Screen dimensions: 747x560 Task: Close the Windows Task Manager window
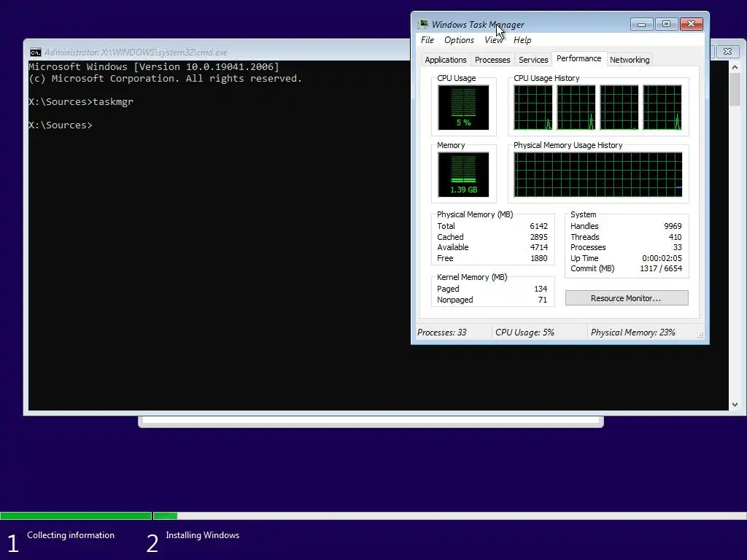coord(692,24)
